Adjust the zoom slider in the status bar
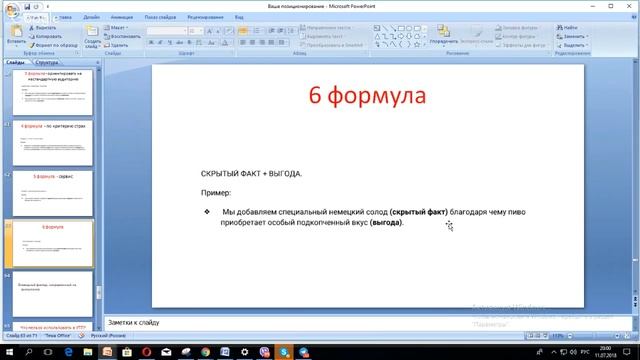This screenshot has width=640, height=360. click(x=594, y=336)
